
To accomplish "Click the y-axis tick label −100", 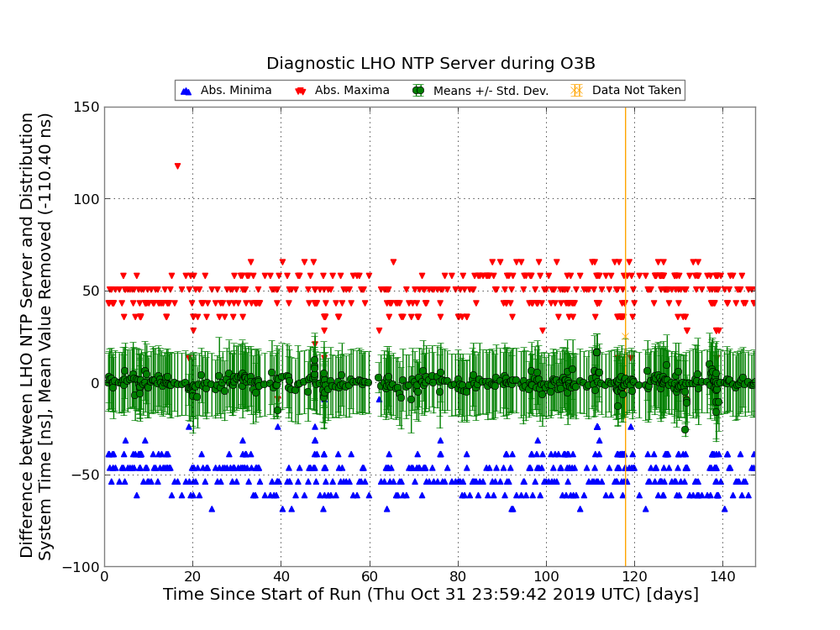I will click(x=81, y=567).
